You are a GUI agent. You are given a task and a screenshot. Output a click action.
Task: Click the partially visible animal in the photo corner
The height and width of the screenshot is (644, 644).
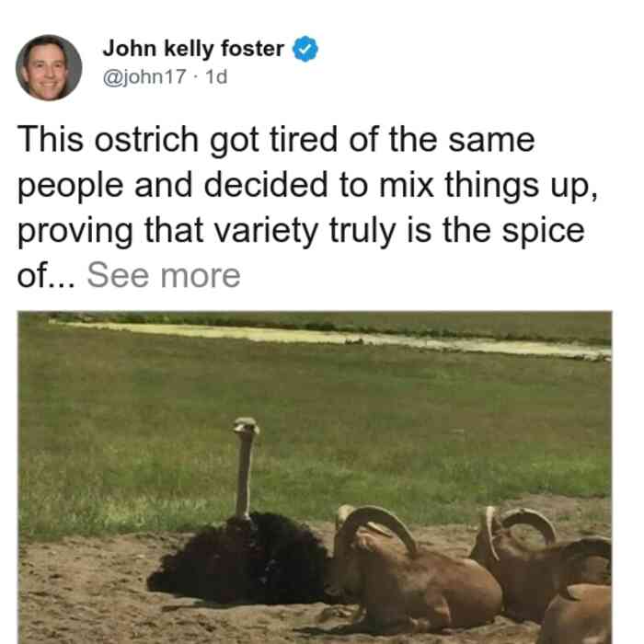(577, 615)
